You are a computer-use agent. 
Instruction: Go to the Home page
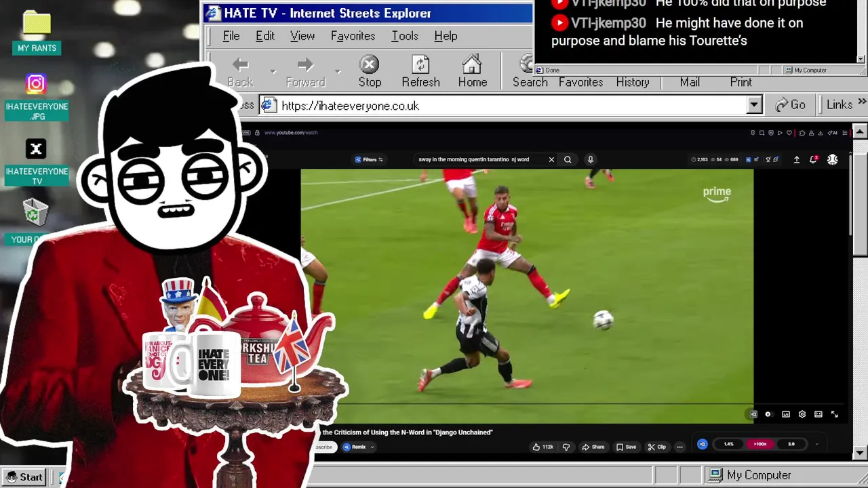point(472,72)
